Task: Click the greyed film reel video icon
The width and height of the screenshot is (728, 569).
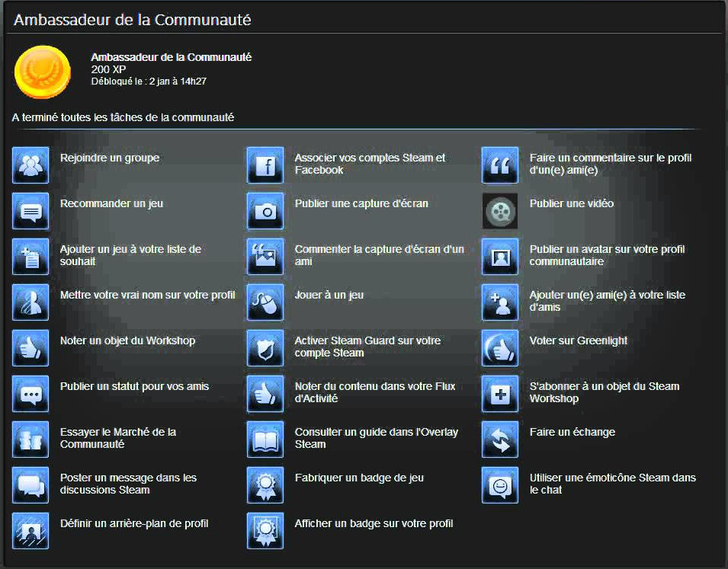Action: coord(500,211)
